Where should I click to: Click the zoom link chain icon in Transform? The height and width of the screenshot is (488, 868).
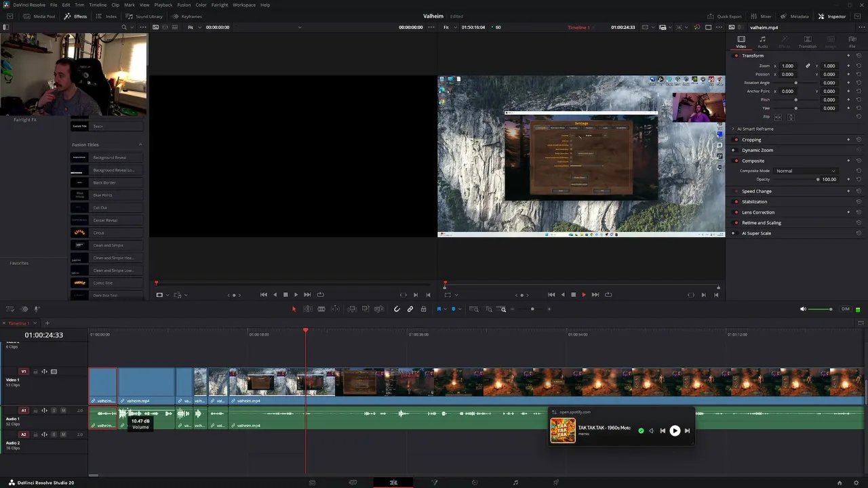tap(808, 66)
